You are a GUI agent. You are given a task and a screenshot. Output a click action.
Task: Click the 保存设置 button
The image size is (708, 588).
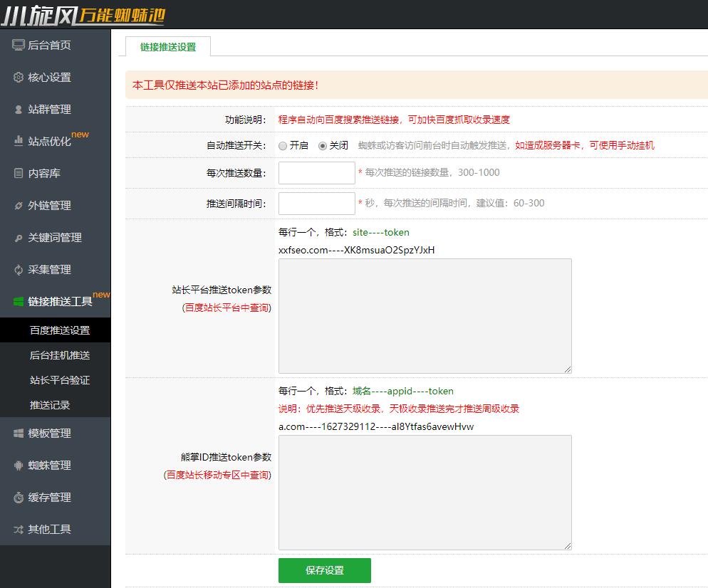(x=325, y=570)
